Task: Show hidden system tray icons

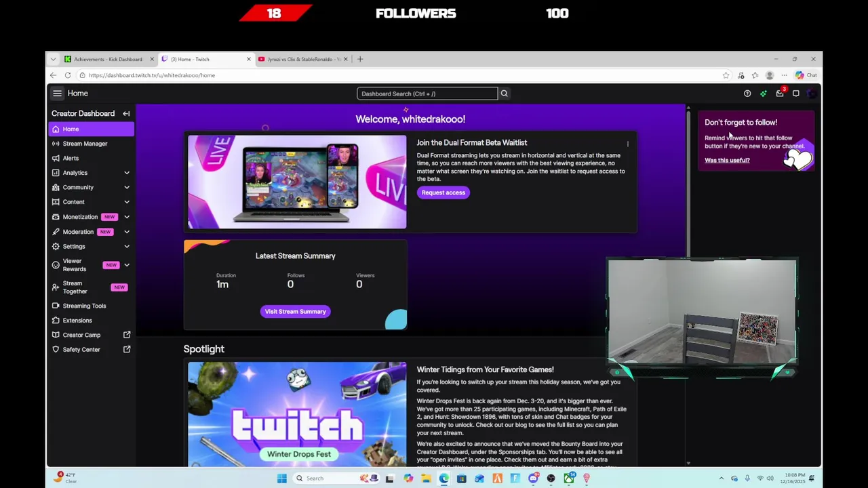Action: coord(721,479)
